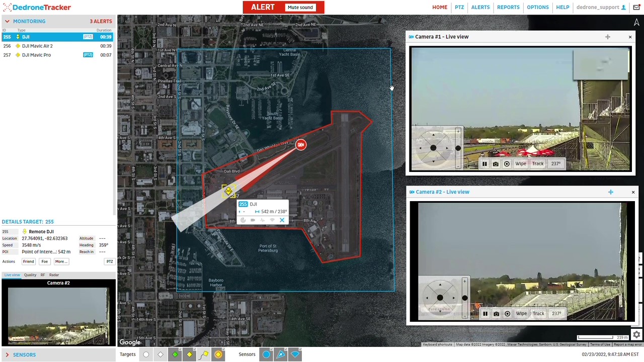Open the PTZ menu
644x362 pixels.
(459, 8)
